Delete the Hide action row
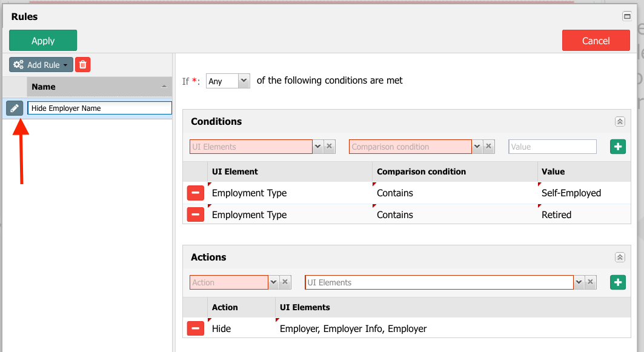 click(x=195, y=329)
